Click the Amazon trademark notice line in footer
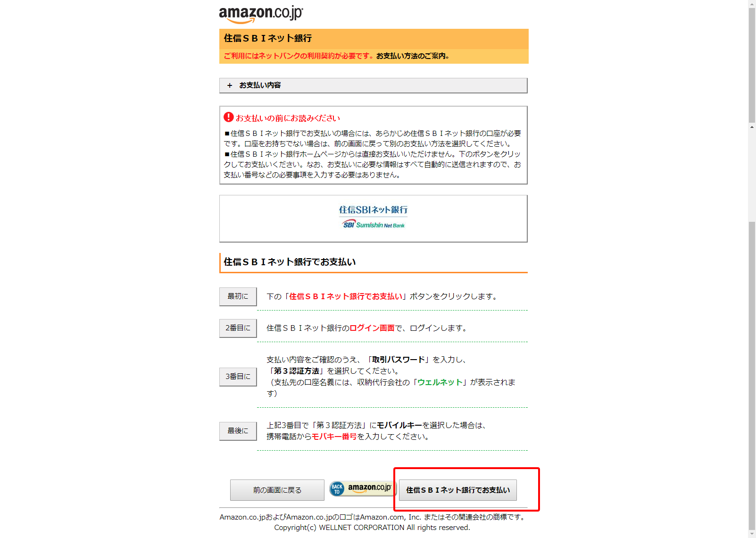 373,517
